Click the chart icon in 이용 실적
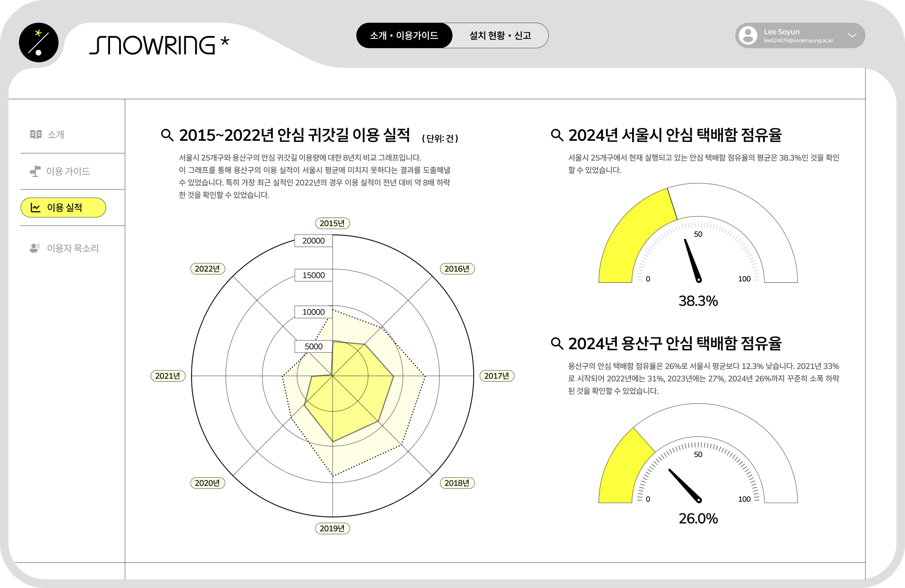The height and width of the screenshot is (588, 905). [x=35, y=208]
